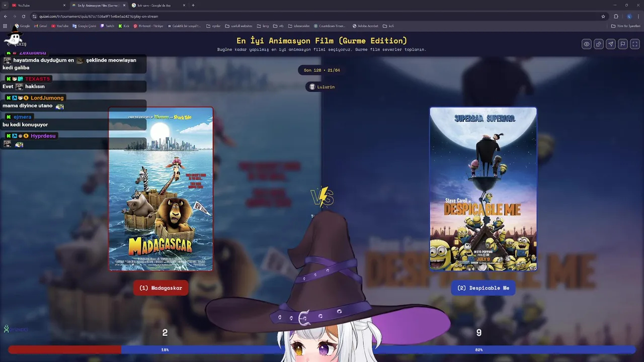Screen dimensions: 644x362
Task: Open Chrome three-dot menu
Action: point(638,16)
